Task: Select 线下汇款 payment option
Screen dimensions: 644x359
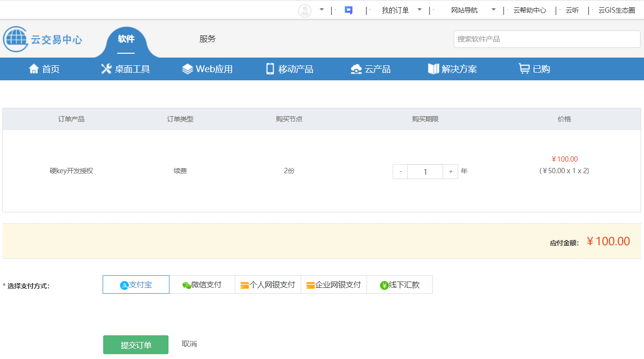Action: click(399, 284)
